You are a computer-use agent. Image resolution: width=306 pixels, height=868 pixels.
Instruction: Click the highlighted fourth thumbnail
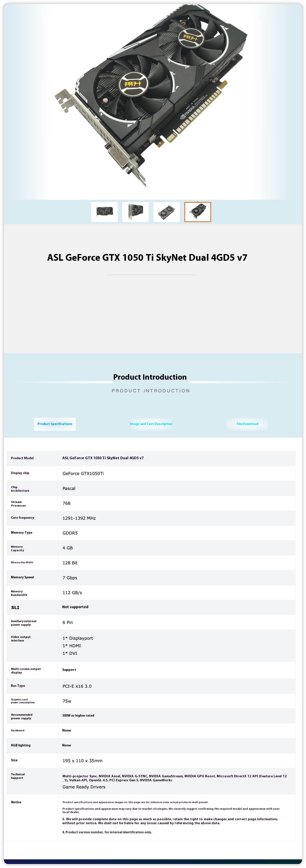click(198, 212)
